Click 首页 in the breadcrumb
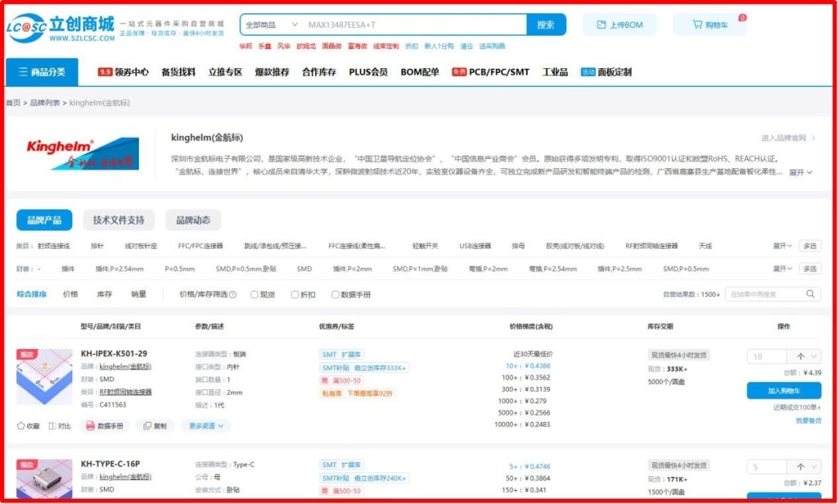Image resolution: width=838 pixels, height=504 pixels. (13, 102)
